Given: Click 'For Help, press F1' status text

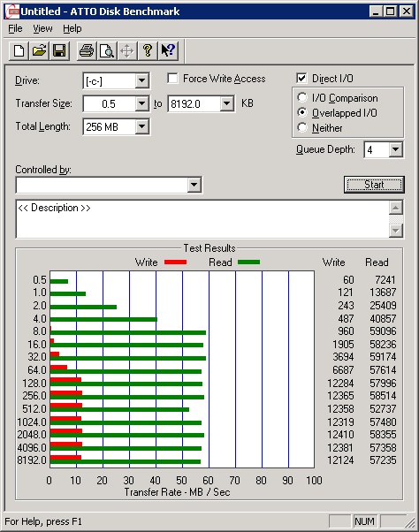Looking at the screenshot, I should pyautogui.click(x=43, y=521).
